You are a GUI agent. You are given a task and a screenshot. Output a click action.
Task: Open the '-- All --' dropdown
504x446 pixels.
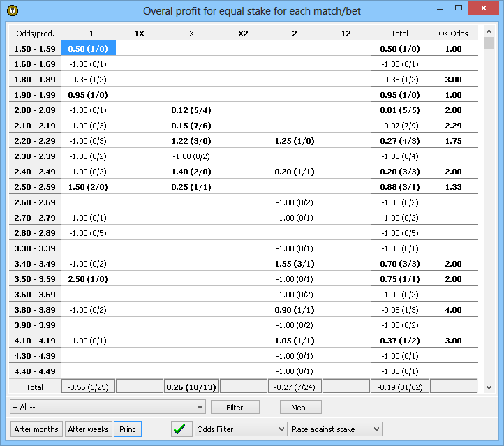pos(108,407)
